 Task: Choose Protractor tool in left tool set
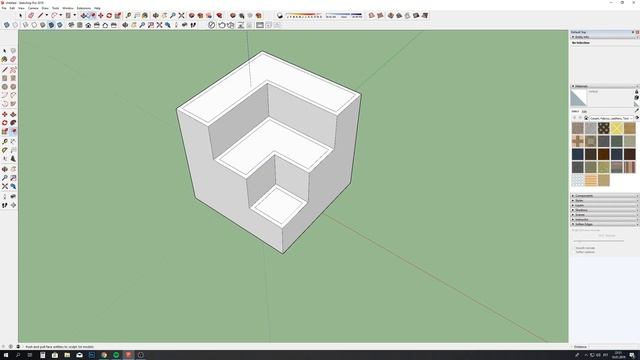pos(4,150)
